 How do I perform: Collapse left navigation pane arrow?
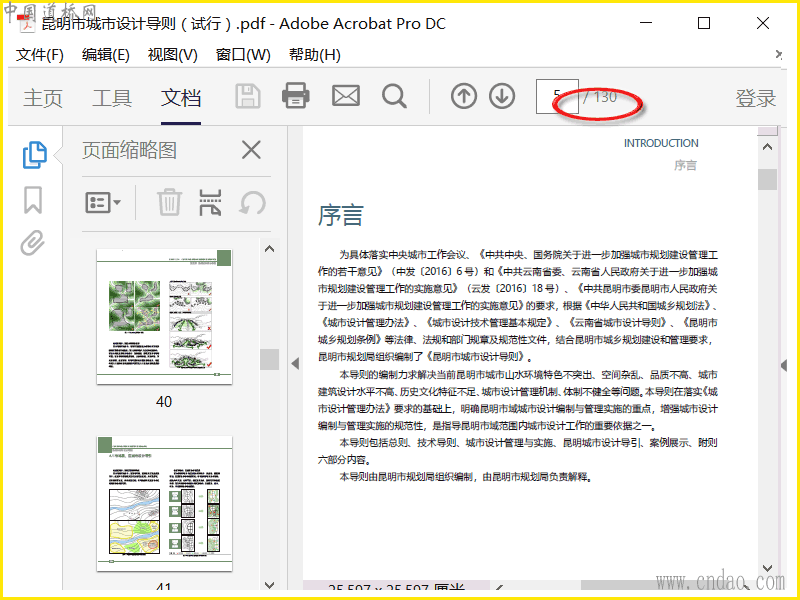(x=295, y=364)
